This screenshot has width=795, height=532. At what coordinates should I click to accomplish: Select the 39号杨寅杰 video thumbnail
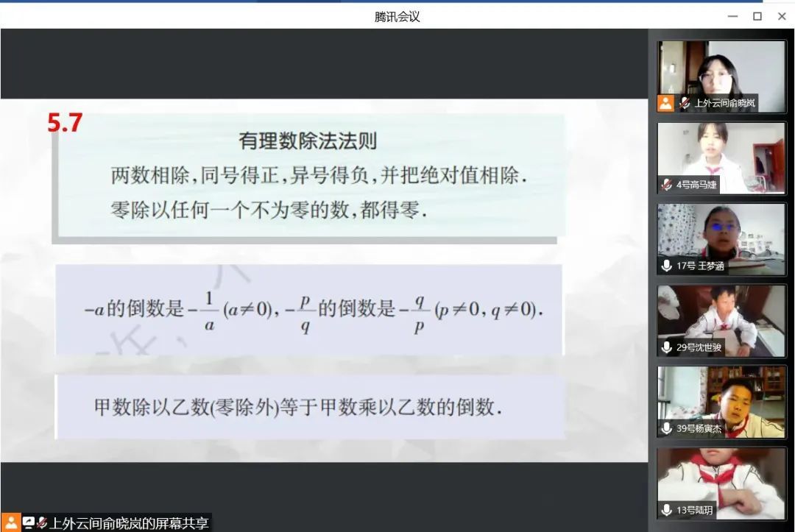(721, 402)
